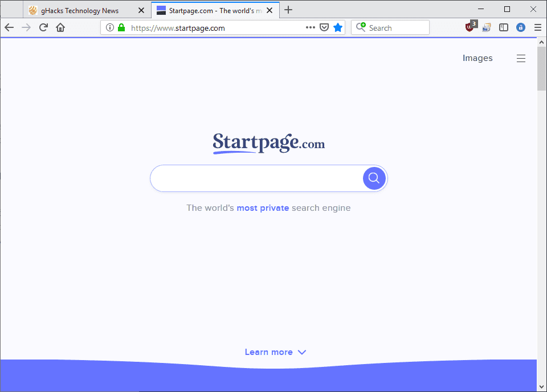Show site information via the info icon

click(110, 27)
